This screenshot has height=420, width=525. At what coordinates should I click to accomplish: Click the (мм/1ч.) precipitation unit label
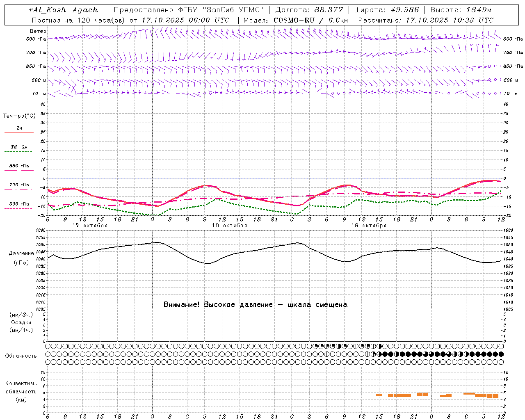(x=21, y=330)
